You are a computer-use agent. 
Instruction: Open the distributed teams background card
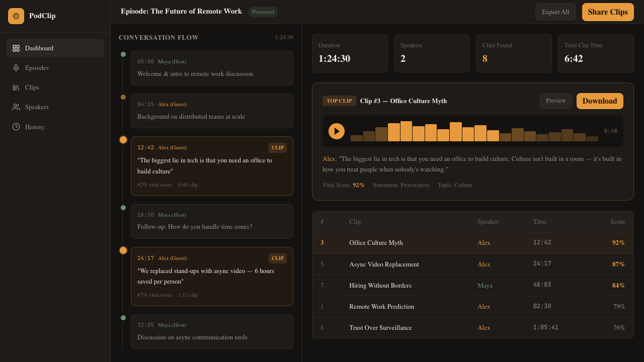pyautogui.click(x=212, y=111)
